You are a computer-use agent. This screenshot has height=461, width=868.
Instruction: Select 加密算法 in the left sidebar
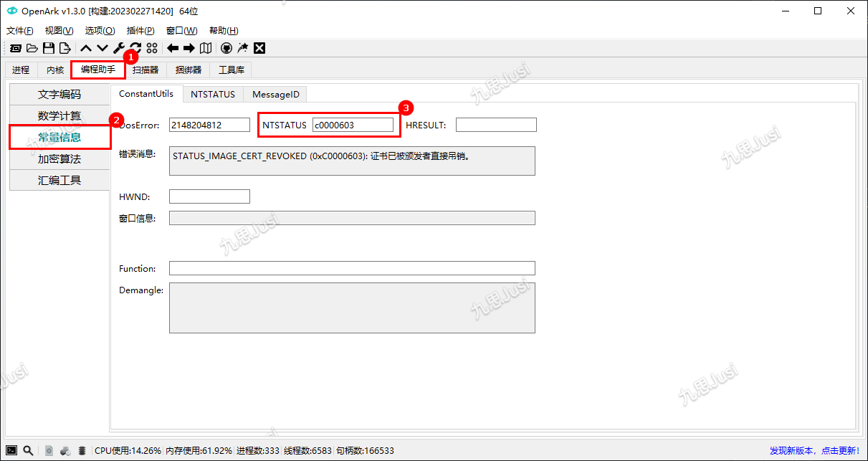(x=59, y=158)
